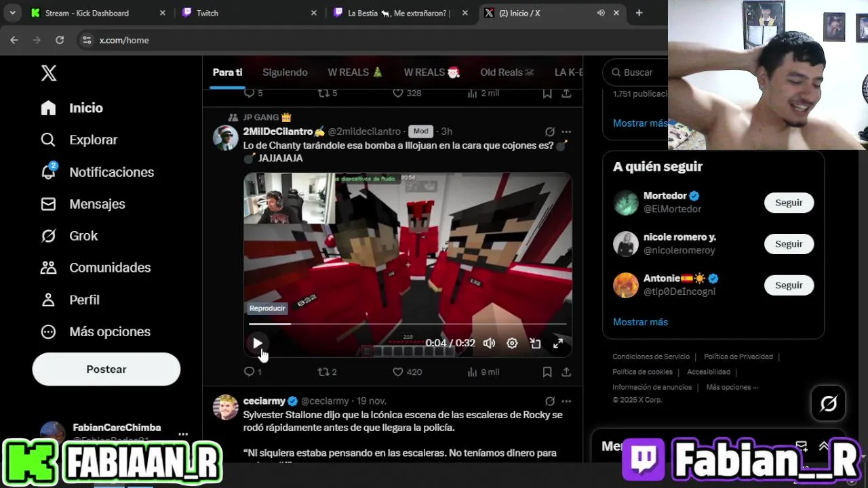Go back in browser
The height and width of the screenshot is (488, 868).
point(14,40)
